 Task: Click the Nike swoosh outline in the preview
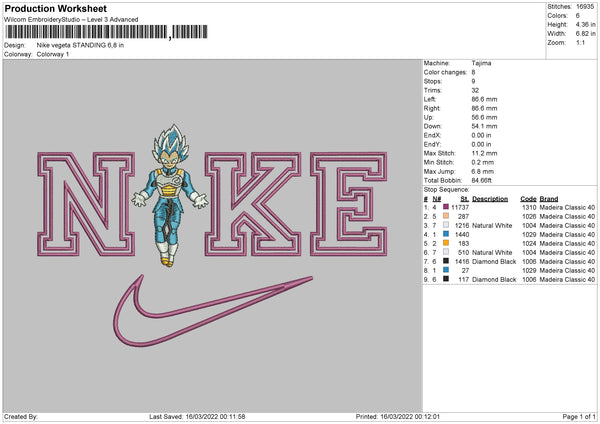click(213, 311)
